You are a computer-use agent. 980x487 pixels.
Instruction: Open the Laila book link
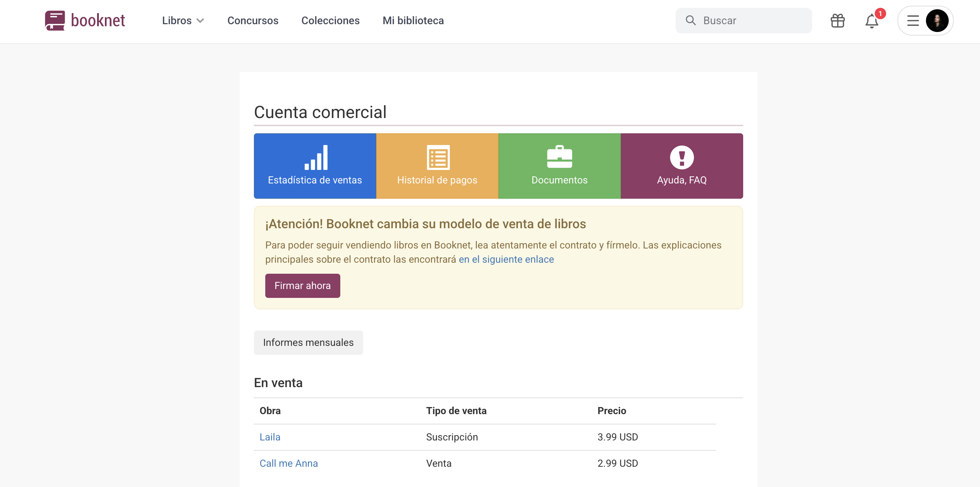[x=270, y=437]
